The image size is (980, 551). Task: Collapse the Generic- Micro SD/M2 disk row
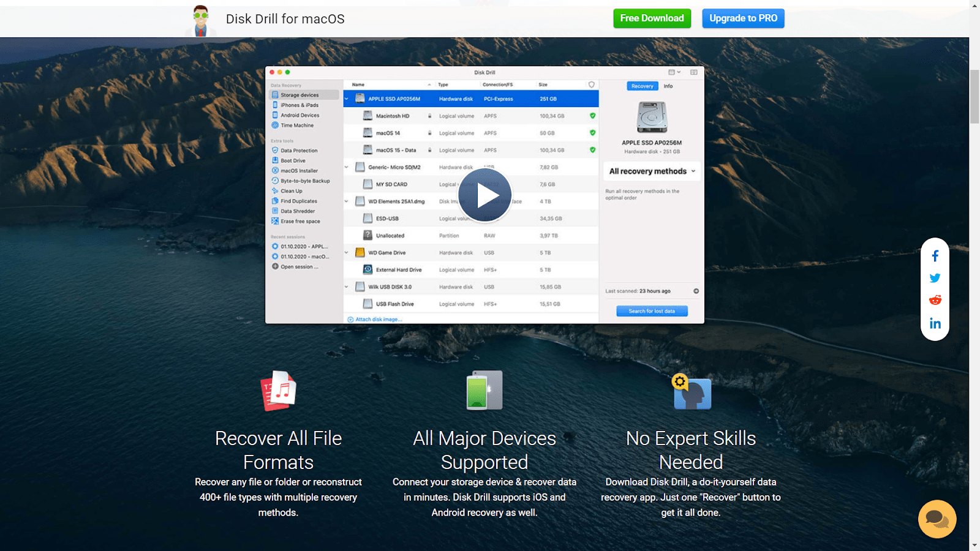pos(347,167)
